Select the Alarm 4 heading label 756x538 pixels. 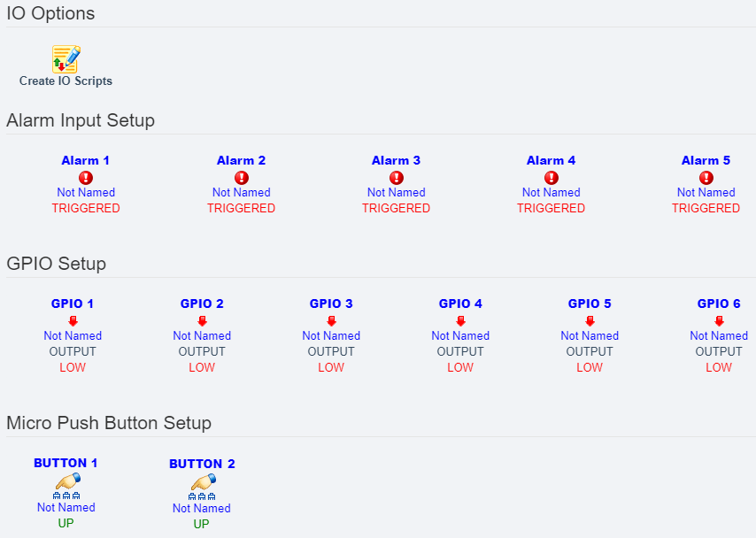pos(551,160)
